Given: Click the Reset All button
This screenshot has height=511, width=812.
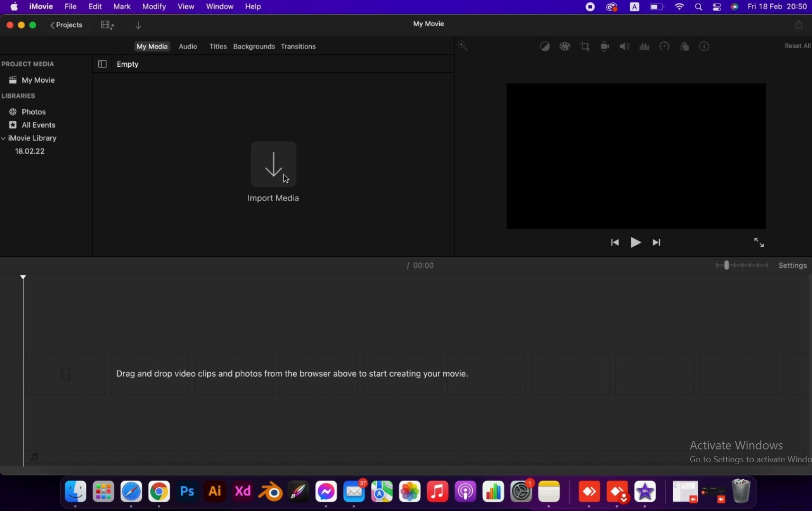Looking at the screenshot, I should 798,46.
